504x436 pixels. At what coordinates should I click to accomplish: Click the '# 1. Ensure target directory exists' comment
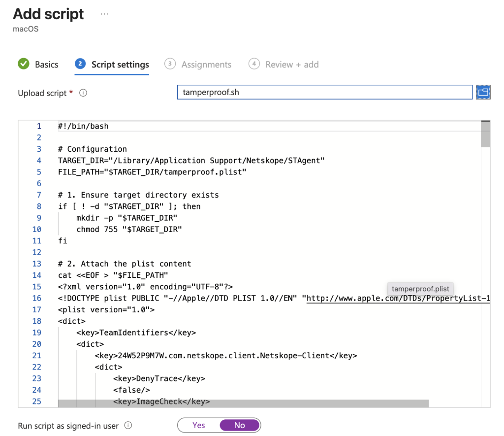click(x=138, y=195)
